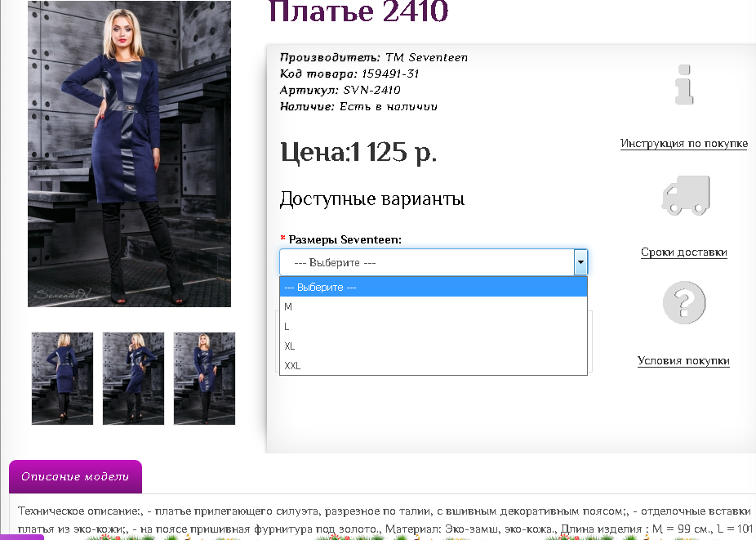The image size is (756, 540).
Task: Click the product title Платье 2410
Action: (x=358, y=11)
